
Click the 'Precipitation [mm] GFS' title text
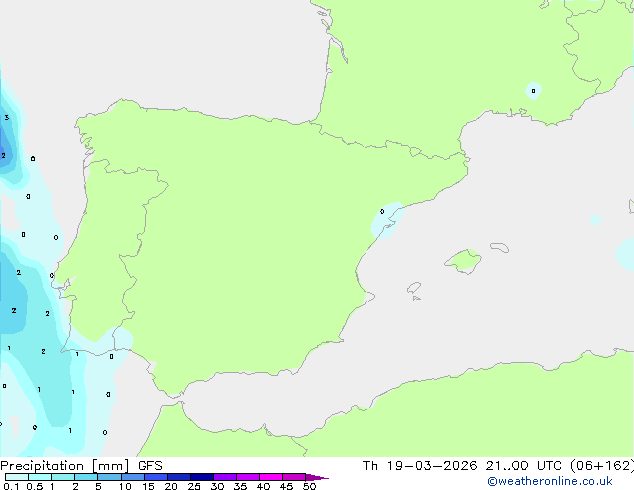tap(81, 466)
